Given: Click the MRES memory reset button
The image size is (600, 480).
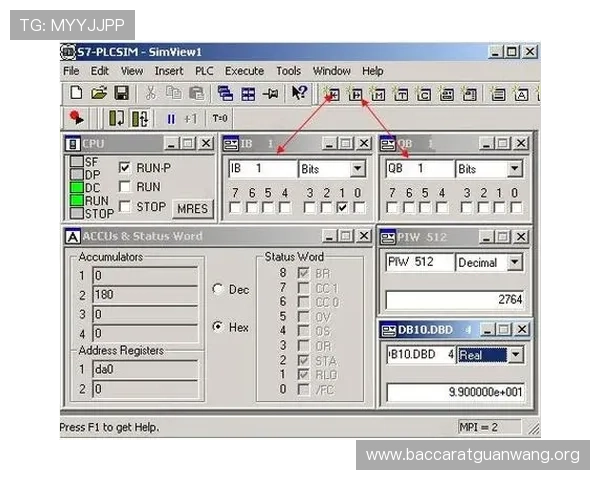Looking at the screenshot, I should click(192, 209).
